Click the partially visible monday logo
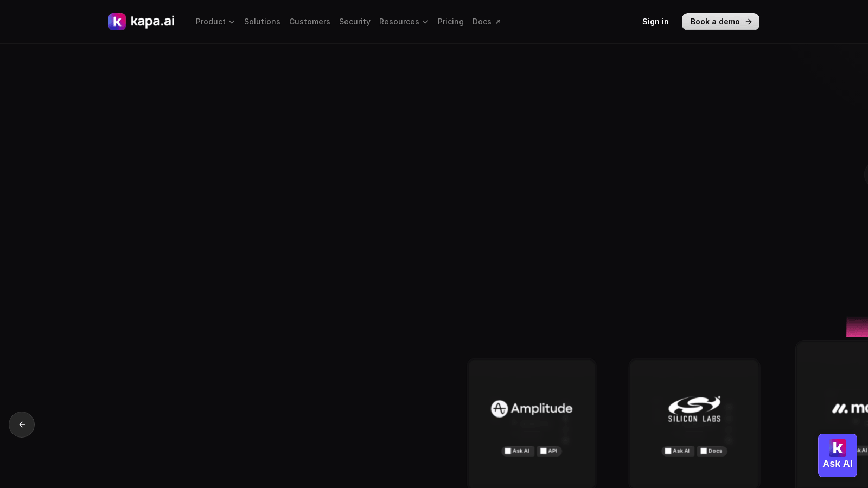The image size is (868, 488). pyautogui.click(x=850, y=408)
